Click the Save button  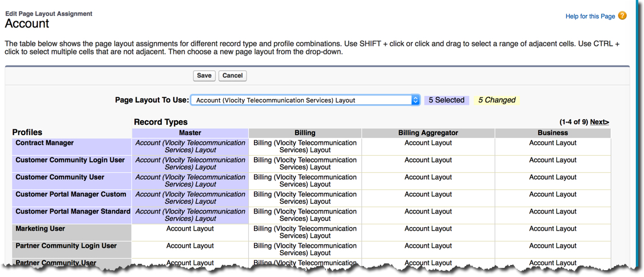(x=204, y=76)
